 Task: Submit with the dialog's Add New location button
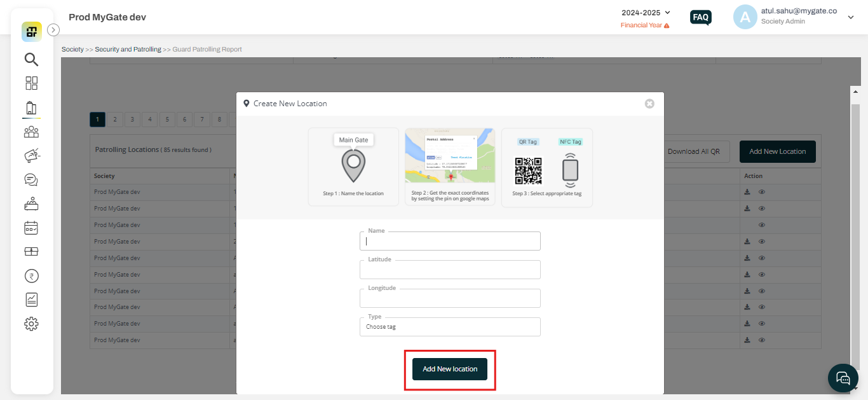pyautogui.click(x=450, y=369)
